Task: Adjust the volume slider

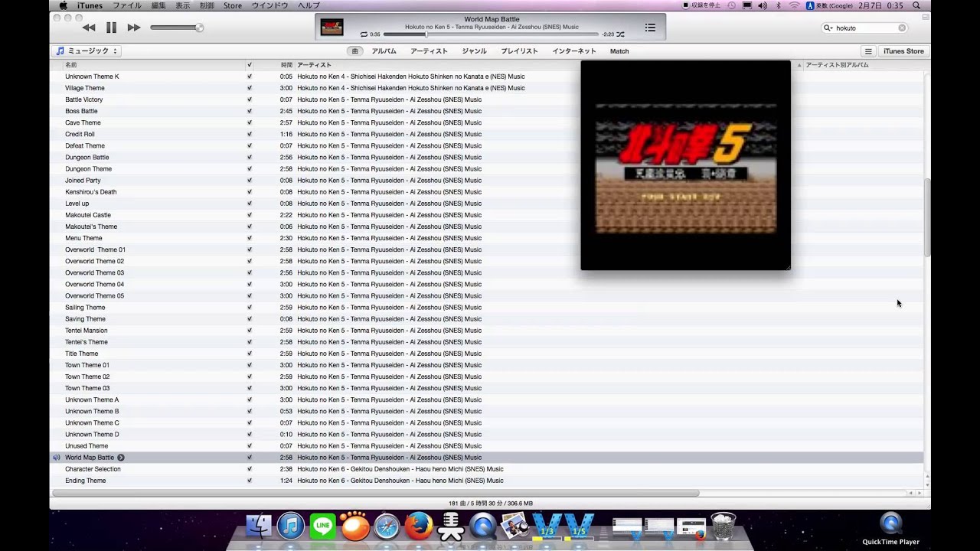Action: (177, 28)
